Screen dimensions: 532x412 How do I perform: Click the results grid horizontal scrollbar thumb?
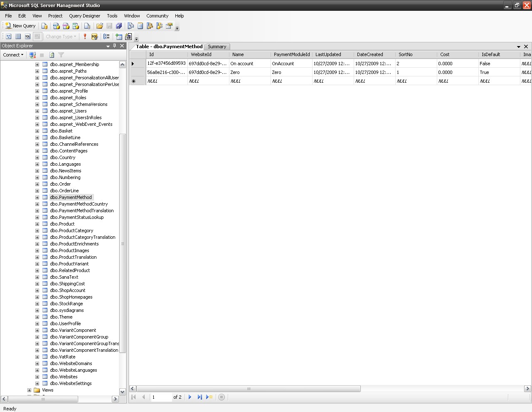[249, 389]
